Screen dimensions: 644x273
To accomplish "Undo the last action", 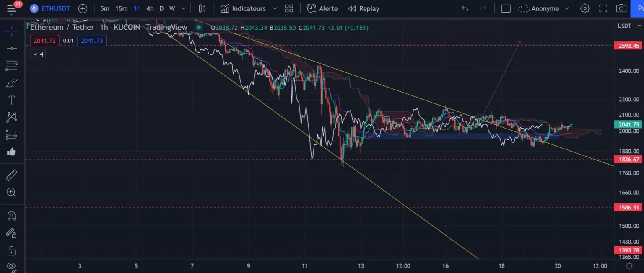I will (465, 8).
